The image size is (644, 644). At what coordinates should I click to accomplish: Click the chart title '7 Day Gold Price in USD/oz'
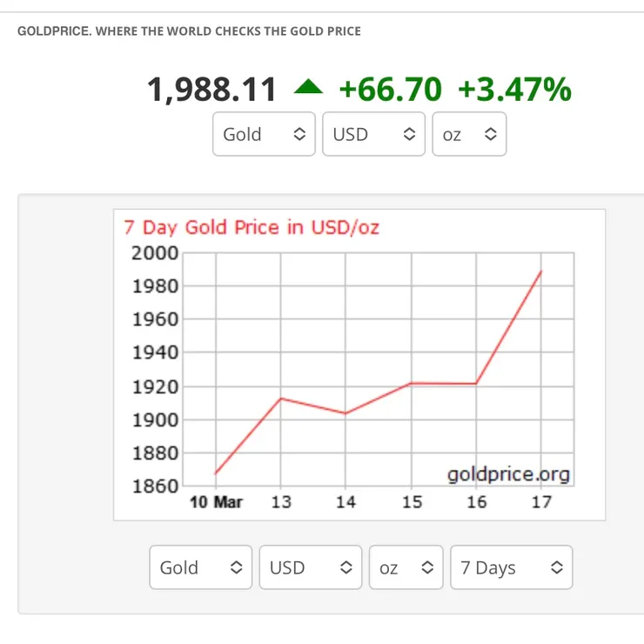252,228
